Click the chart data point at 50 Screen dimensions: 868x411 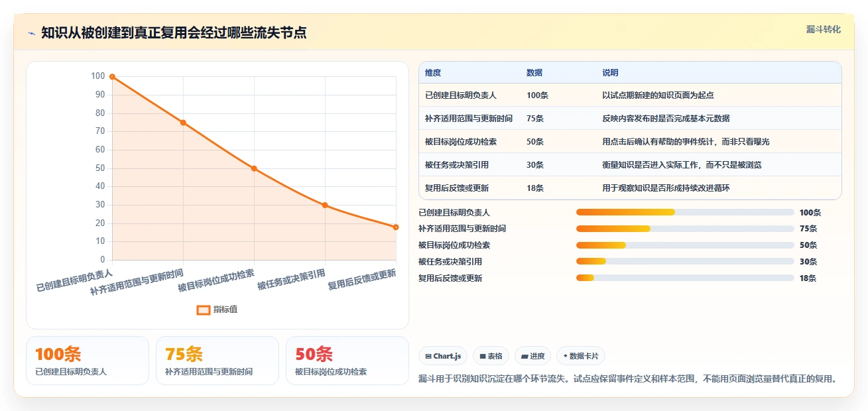pyautogui.click(x=254, y=168)
